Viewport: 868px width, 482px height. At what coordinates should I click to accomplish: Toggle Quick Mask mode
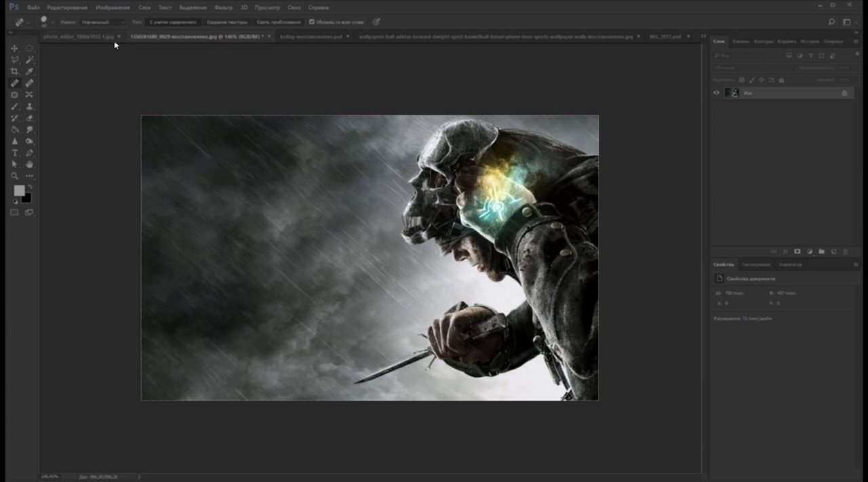[x=14, y=212]
